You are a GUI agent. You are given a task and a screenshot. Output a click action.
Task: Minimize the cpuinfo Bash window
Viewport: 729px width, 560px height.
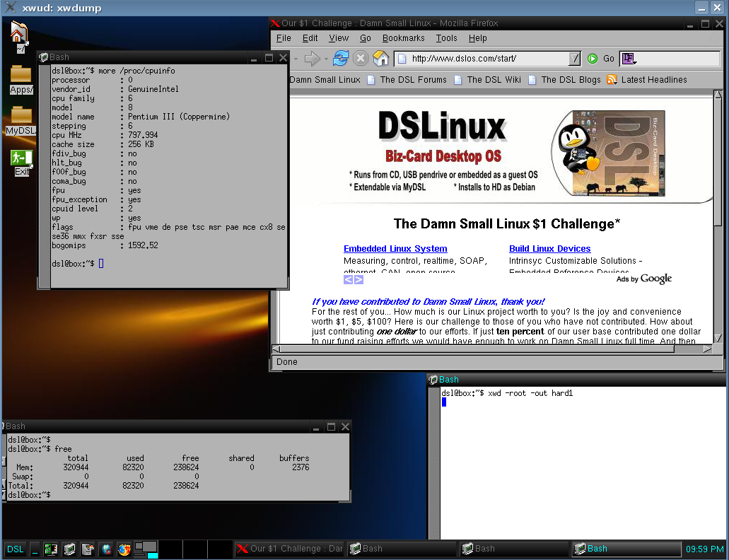(254, 58)
